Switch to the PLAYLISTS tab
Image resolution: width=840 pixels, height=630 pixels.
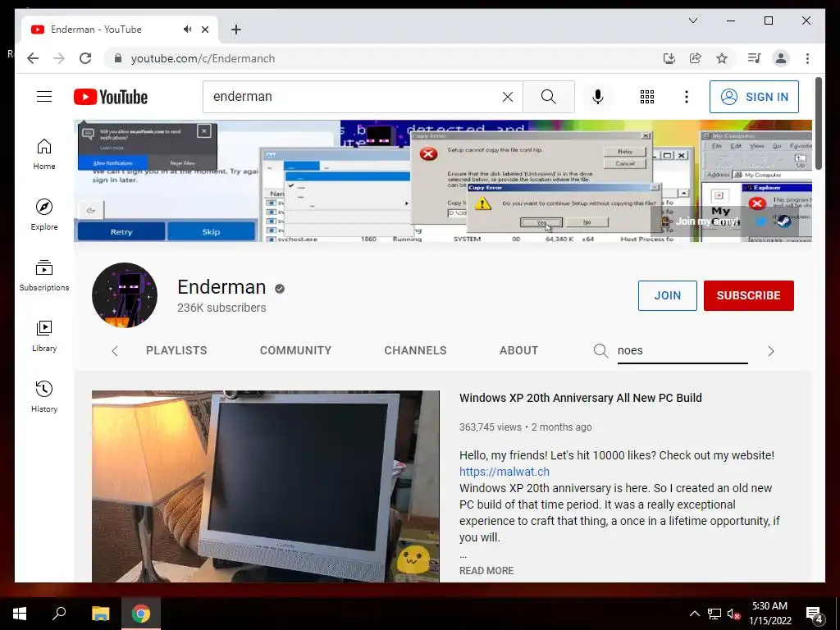click(176, 350)
